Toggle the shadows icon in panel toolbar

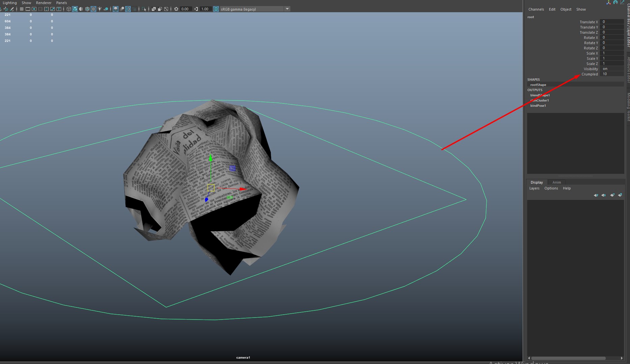pos(106,9)
